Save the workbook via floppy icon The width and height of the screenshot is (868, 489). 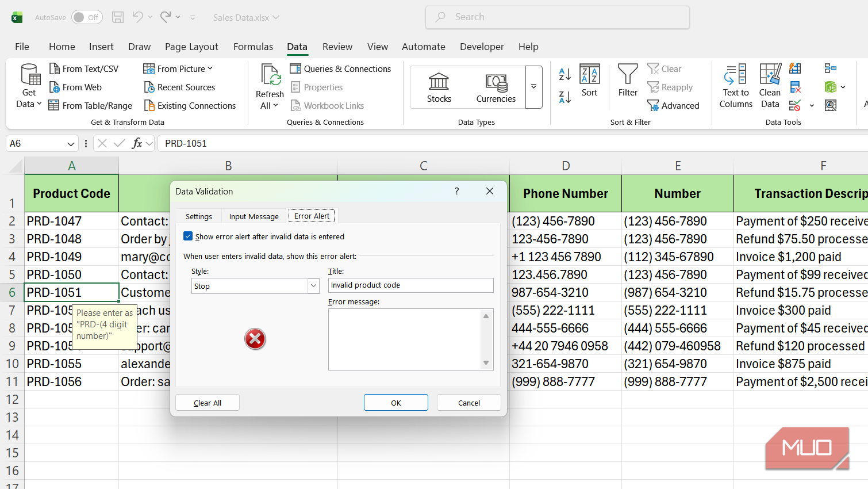coord(118,17)
